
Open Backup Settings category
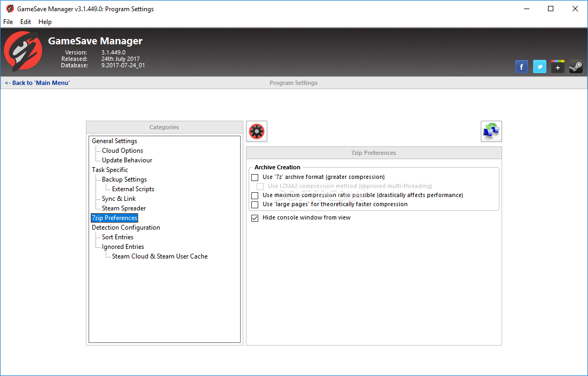click(124, 179)
